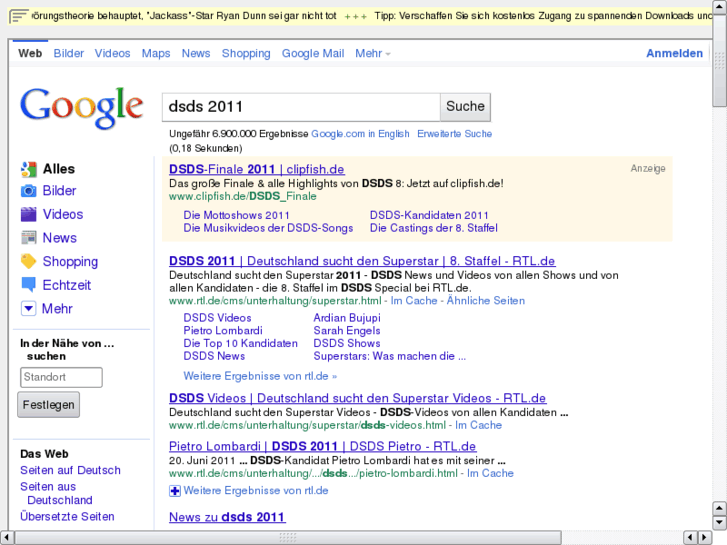Open News via the newspaper icon
This screenshot has height=545, width=727.
click(28, 238)
